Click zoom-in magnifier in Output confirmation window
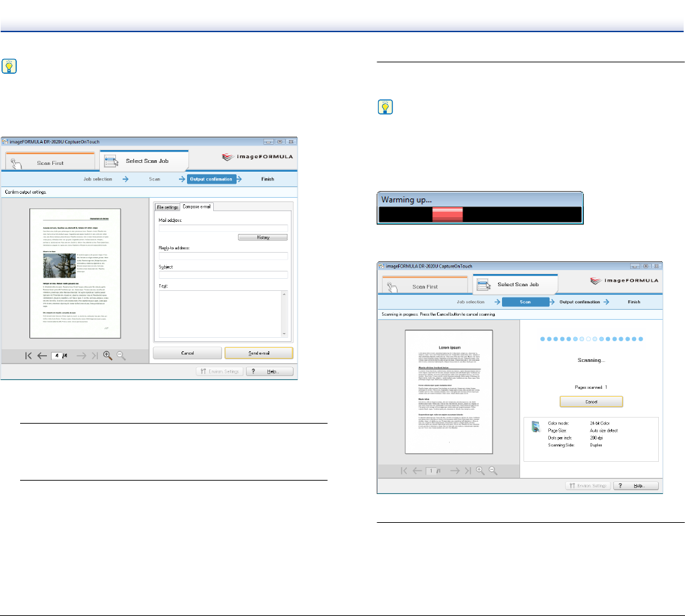 107,355
